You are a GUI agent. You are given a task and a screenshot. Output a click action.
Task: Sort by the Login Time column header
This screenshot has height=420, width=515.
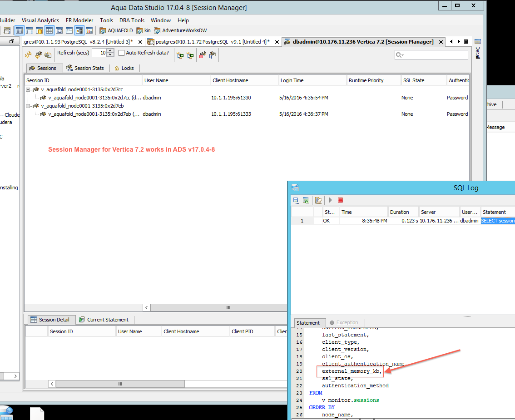(x=312, y=80)
